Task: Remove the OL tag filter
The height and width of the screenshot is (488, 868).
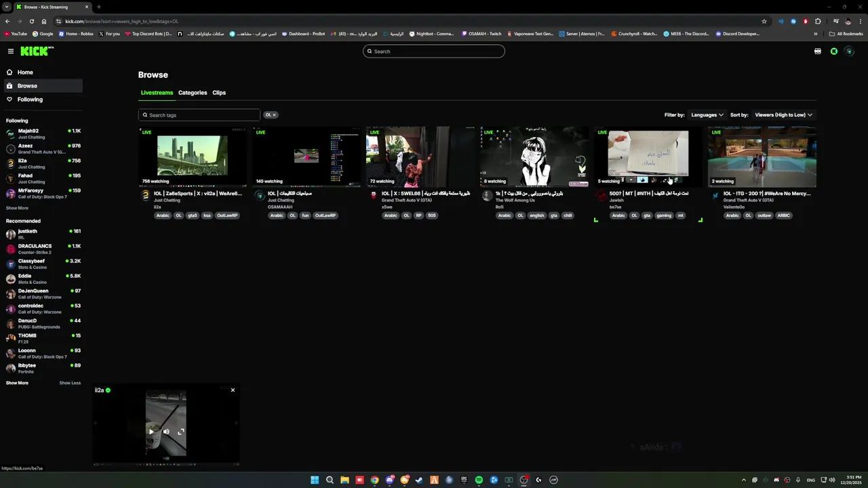Action: coord(274,115)
